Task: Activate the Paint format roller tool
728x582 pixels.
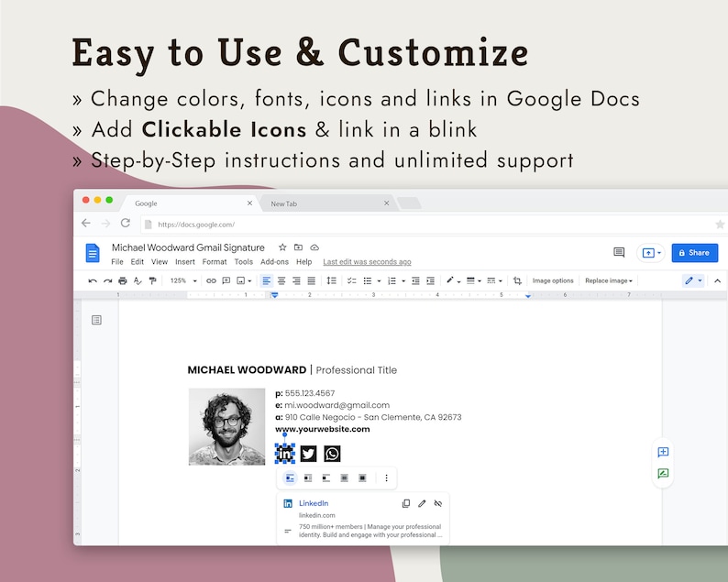Action: [x=152, y=280]
